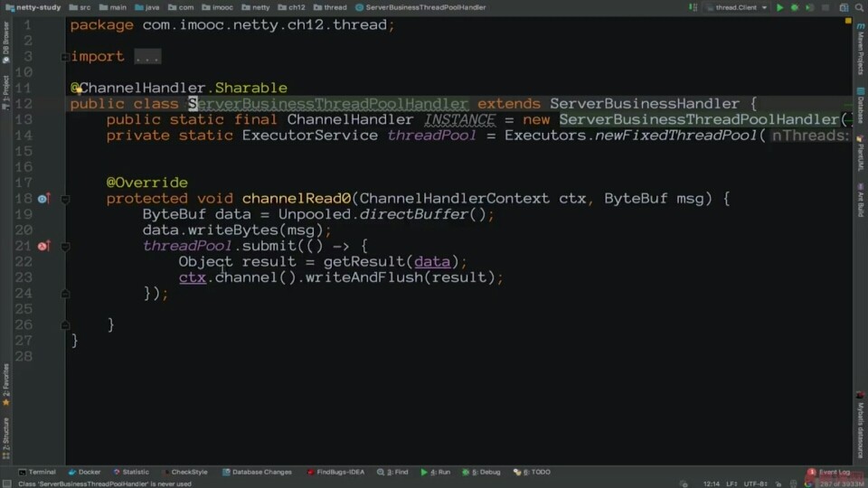
Task: Open the Maven Projects side panel
Action: [x=860, y=50]
